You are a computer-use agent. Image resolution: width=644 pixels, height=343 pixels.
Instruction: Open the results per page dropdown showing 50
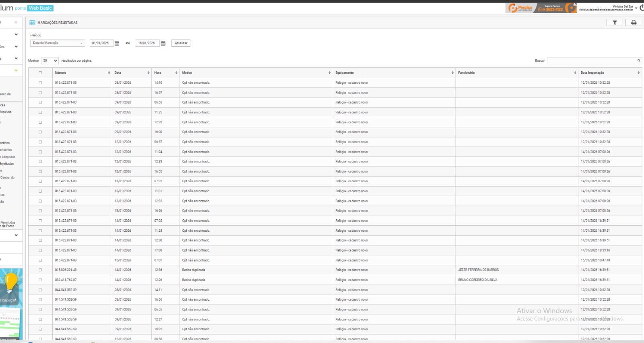pos(50,61)
